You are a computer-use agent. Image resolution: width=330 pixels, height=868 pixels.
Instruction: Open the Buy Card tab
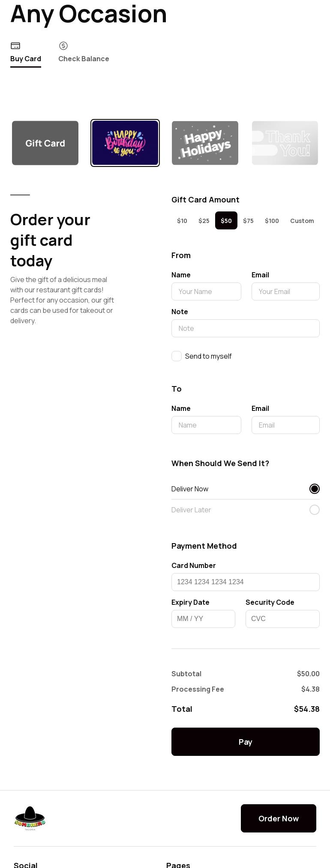[26, 59]
